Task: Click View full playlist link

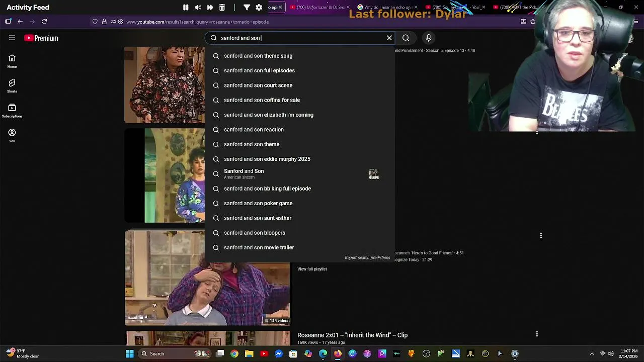Action: pos(312,269)
